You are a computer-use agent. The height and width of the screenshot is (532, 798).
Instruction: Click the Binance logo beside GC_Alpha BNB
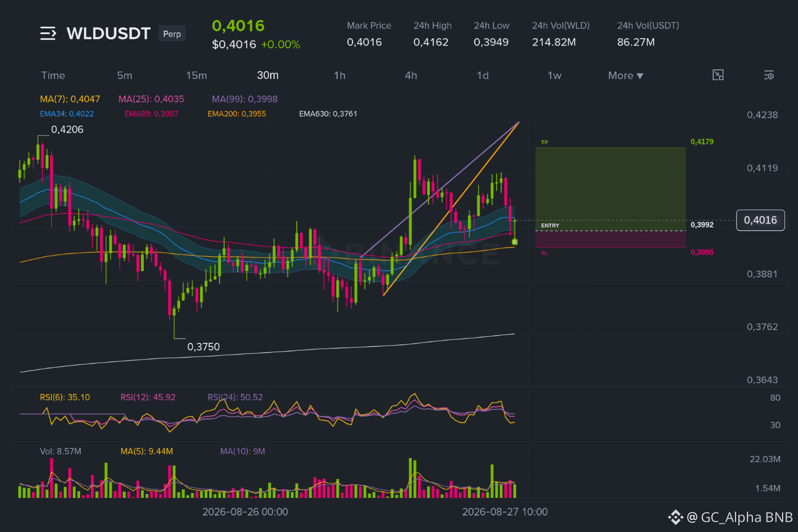coord(675,517)
